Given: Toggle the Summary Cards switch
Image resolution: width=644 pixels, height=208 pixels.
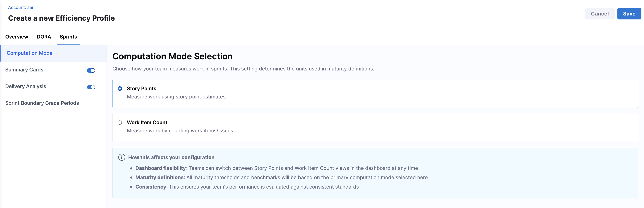Looking at the screenshot, I should (x=91, y=70).
